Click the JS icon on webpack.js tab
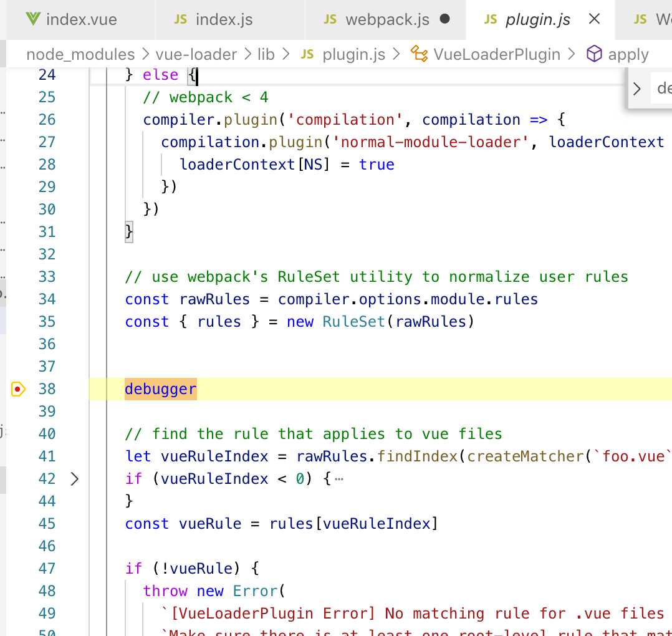 (x=330, y=19)
